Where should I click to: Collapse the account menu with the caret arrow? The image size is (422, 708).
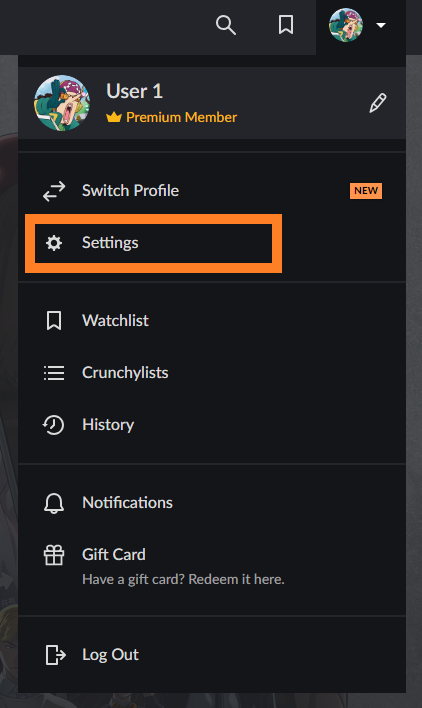381,25
